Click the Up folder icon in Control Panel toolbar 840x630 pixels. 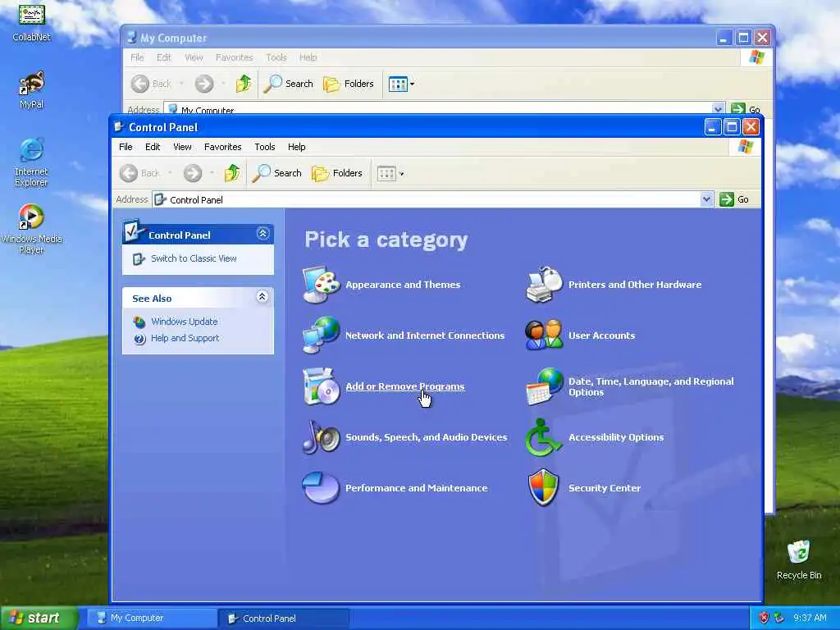[x=232, y=173]
